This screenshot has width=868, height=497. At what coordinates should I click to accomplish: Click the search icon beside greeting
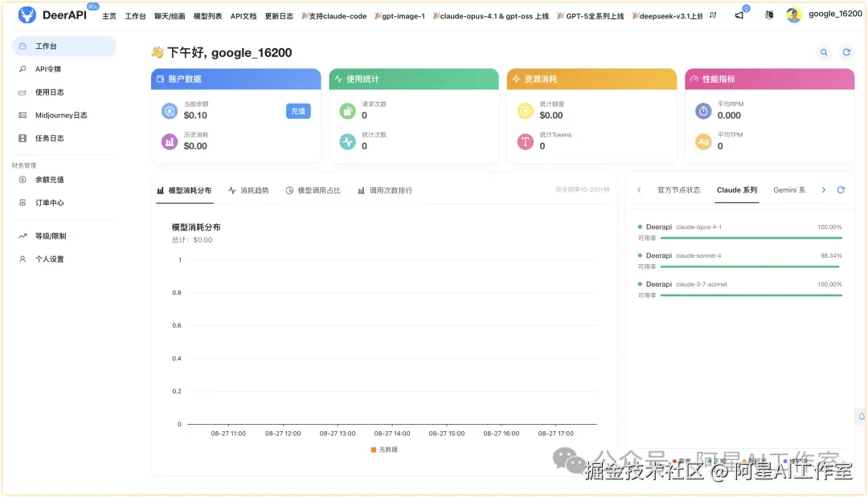pos(824,52)
